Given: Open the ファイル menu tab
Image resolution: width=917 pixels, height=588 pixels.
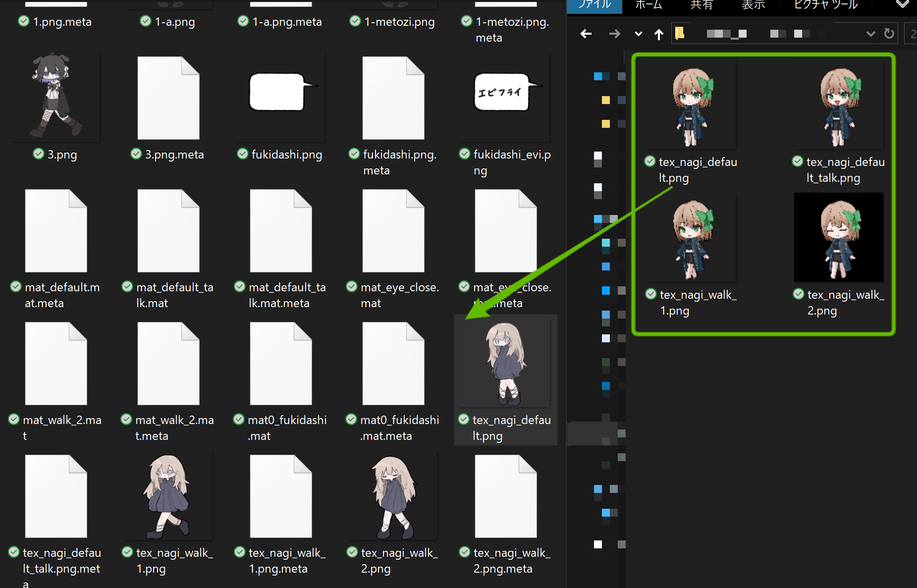Looking at the screenshot, I should (x=594, y=5).
